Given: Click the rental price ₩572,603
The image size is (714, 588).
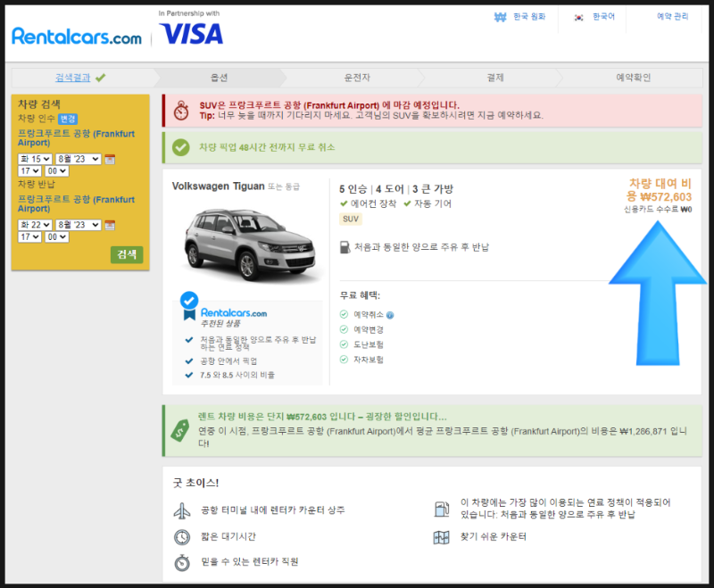Looking at the screenshot, I should 665,196.
